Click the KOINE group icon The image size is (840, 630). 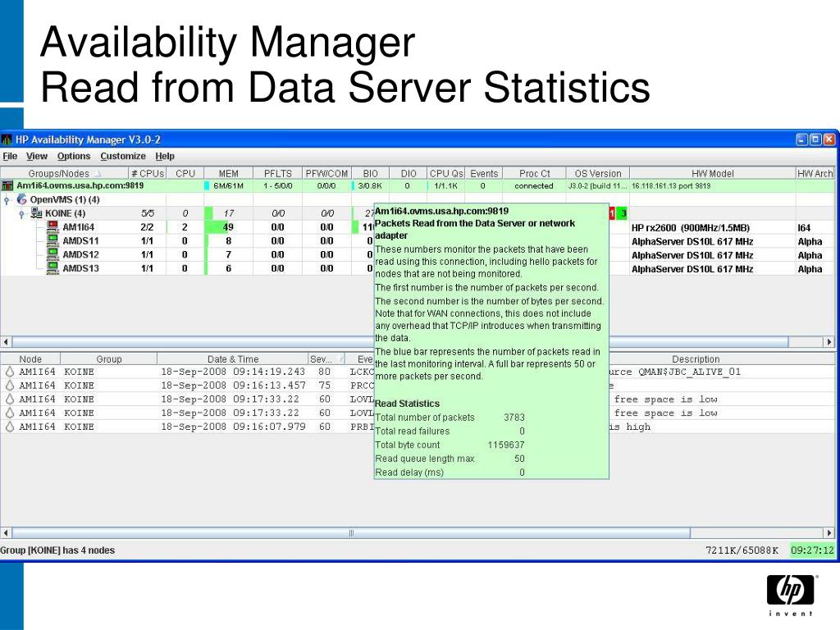(36, 213)
